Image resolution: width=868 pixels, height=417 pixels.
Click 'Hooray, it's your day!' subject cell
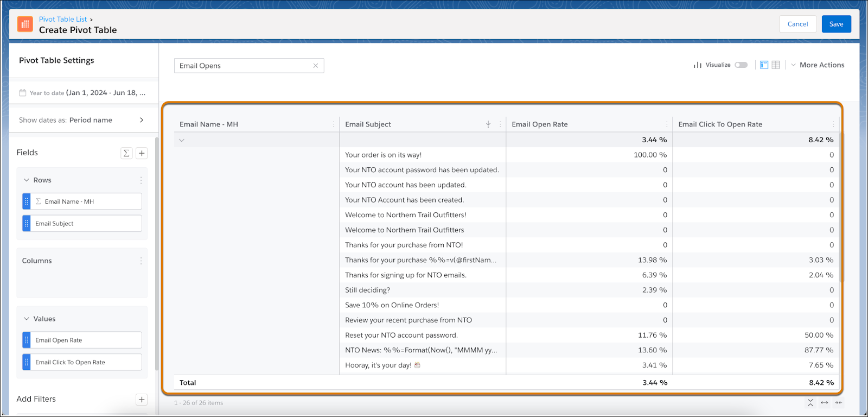tap(423, 365)
